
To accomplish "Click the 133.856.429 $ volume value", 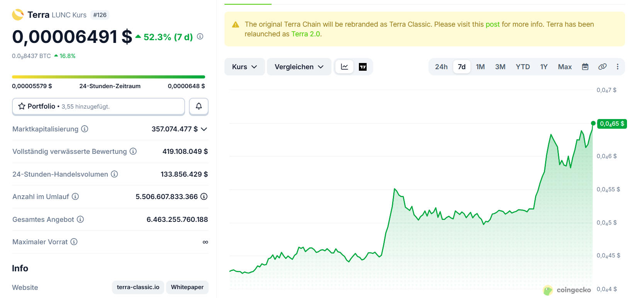I will pyautogui.click(x=184, y=174).
